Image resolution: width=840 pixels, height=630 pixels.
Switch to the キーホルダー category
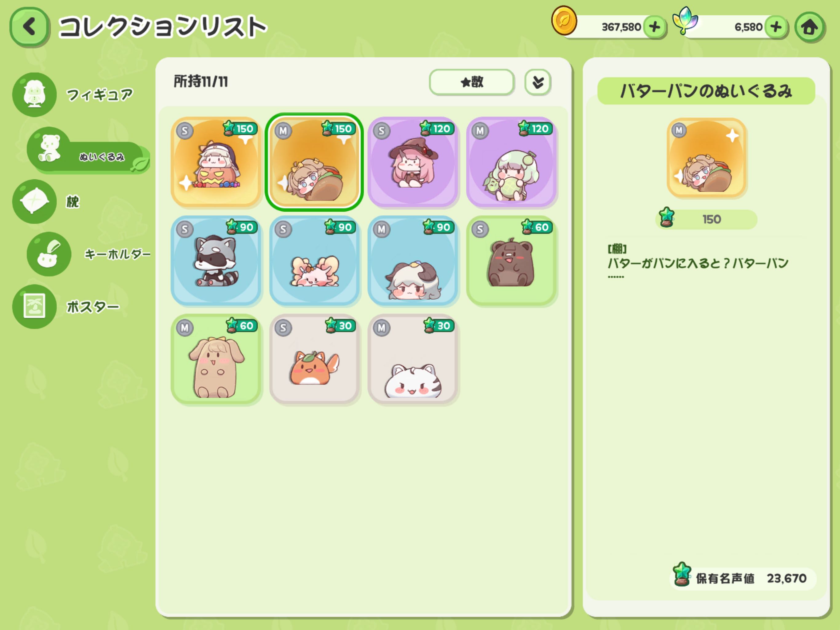tap(89, 254)
